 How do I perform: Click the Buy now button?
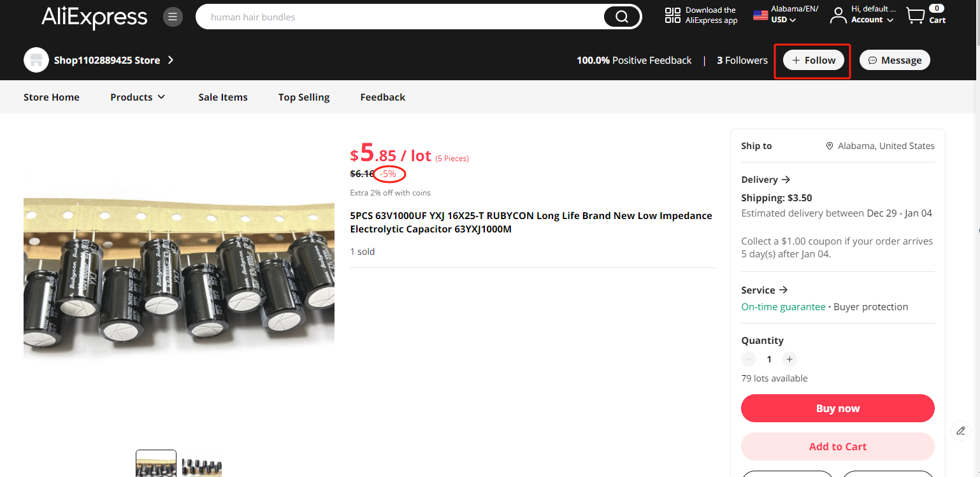point(838,408)
